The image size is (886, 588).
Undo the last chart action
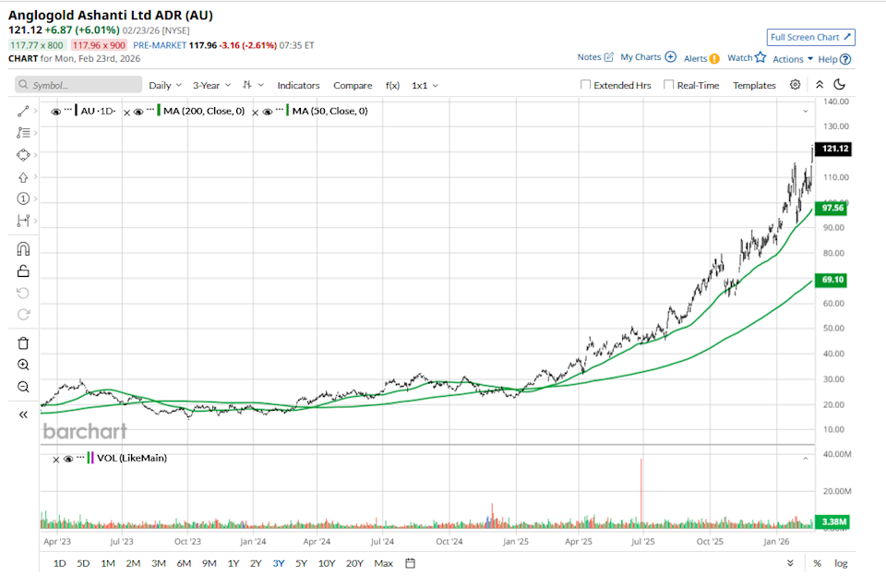(x=23, y=294)
